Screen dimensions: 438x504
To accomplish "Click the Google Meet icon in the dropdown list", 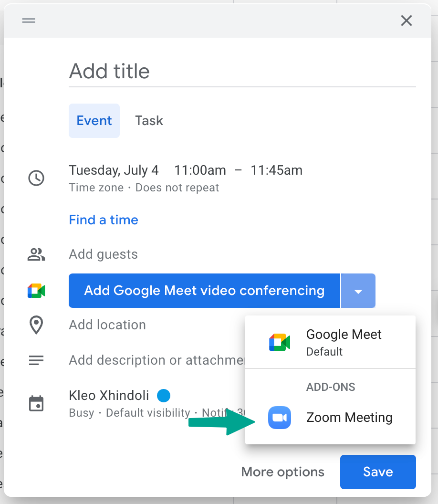I will coord(280,341).
